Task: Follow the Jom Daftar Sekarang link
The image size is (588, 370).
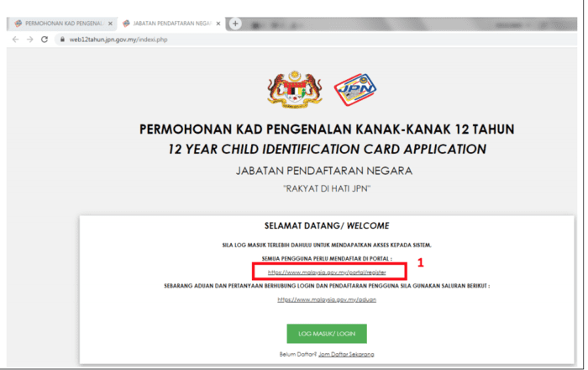Action: point(346,354)
